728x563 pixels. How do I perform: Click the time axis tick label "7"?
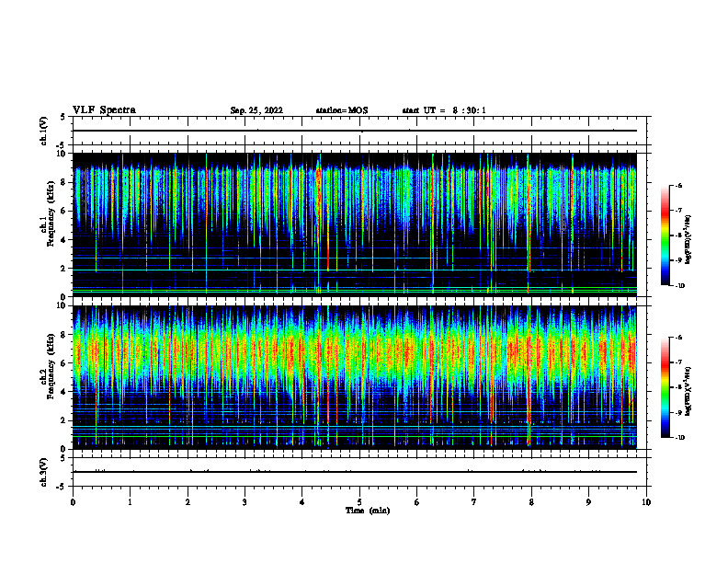474,502
